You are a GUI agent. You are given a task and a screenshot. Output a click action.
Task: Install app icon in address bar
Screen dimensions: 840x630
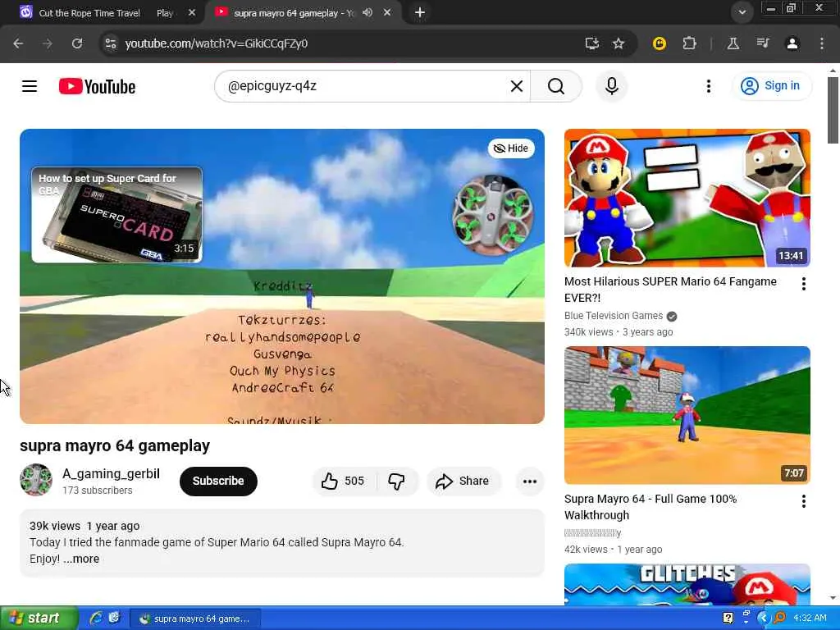pos(592,43)
